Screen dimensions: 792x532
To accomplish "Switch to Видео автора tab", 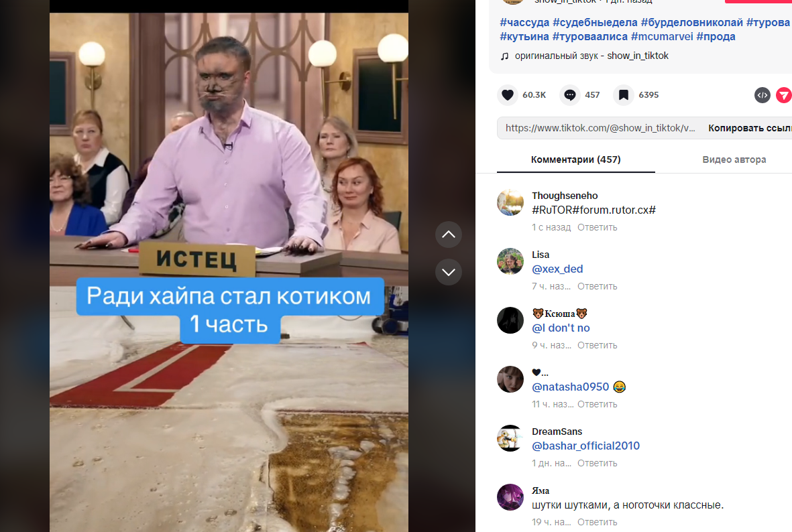I will (x=734, y=159).
